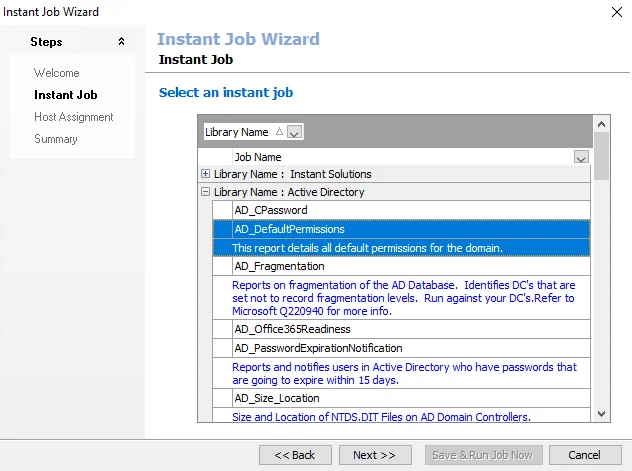Go to the Welcome step

[x=56, y=73]
